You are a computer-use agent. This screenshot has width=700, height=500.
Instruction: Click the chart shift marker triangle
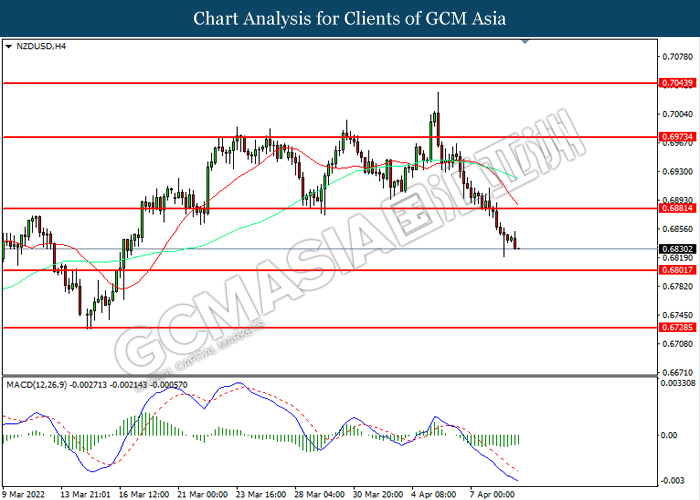[x=525, y=42]
